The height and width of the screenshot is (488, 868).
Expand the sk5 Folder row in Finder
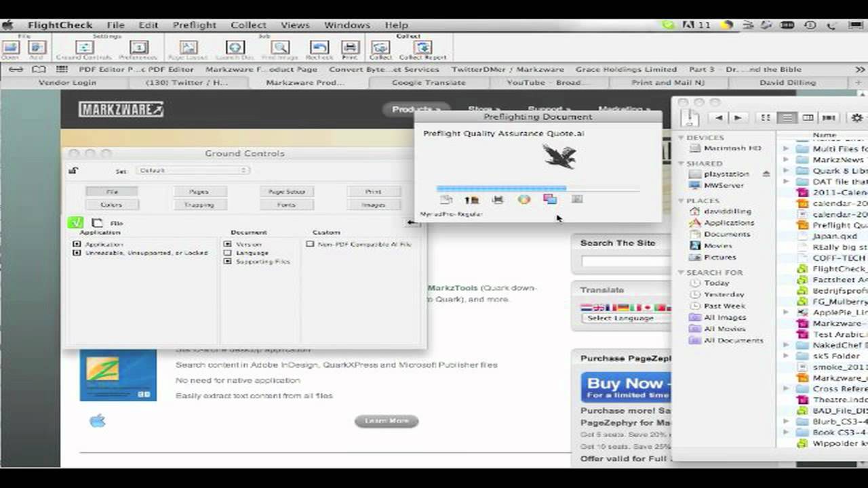click(x=786, y=356)
